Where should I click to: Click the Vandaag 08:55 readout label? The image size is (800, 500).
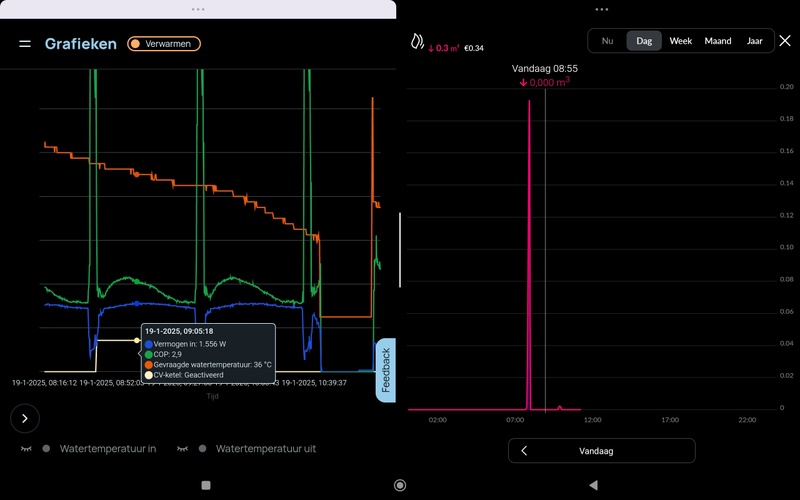coord(545,68)
